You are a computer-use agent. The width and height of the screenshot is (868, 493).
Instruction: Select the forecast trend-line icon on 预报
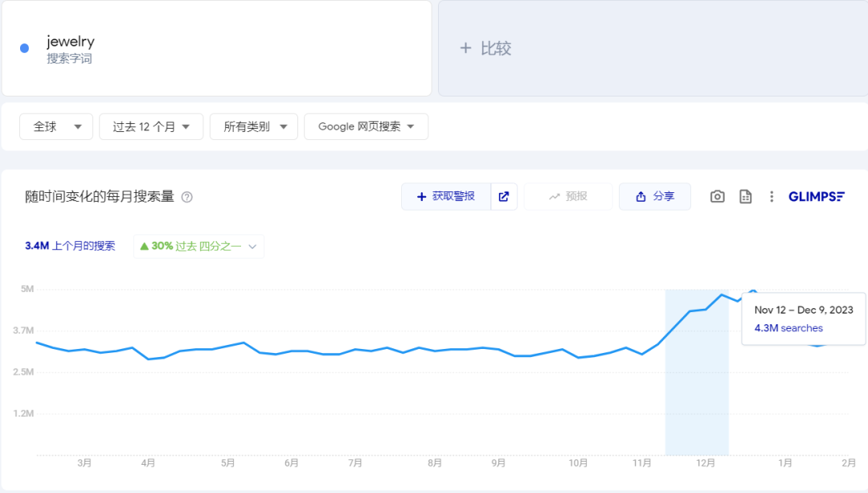point(555,195)
